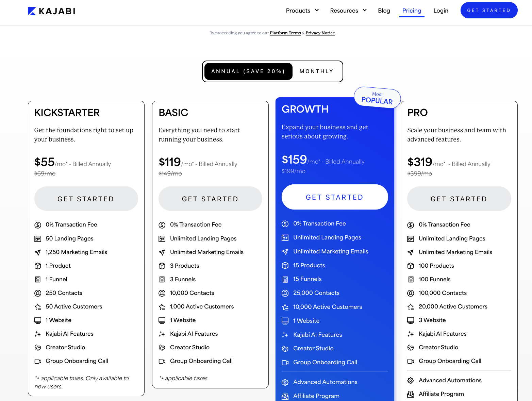Expand the Resources menu chevron
Image resolution: width=532 pixels, height=401 pixels.
365,10
